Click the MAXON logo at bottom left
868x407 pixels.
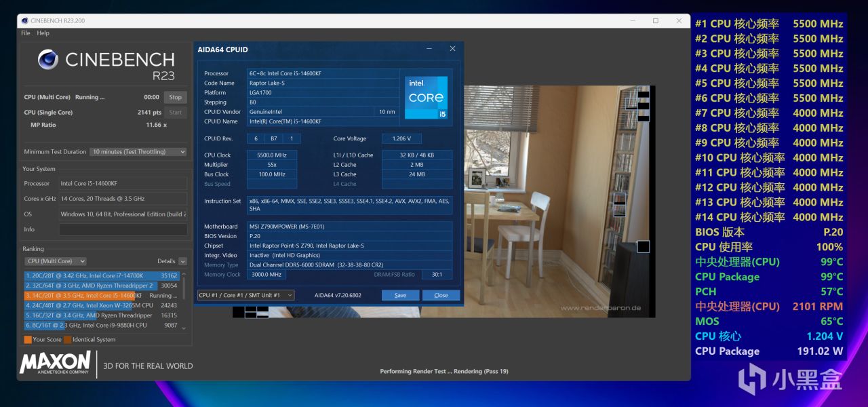click(x=55, y=363)
